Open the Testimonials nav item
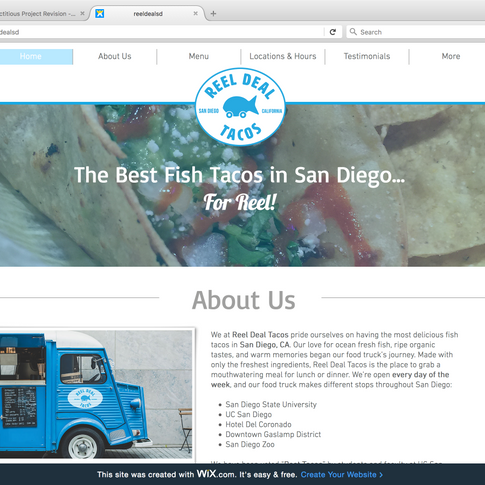Image resolution: width=485 pixels, height=485 pixels. (367, 56)
